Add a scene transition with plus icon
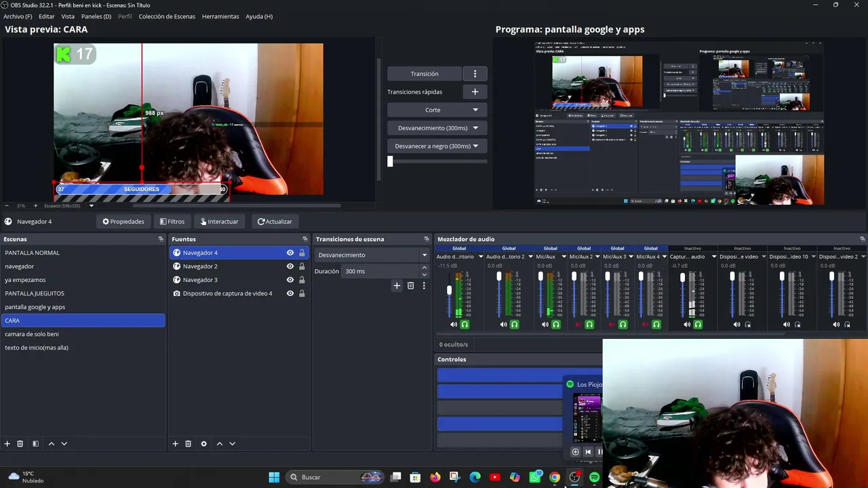The height and width of the screenshot is (488, 868). (397, 286)
